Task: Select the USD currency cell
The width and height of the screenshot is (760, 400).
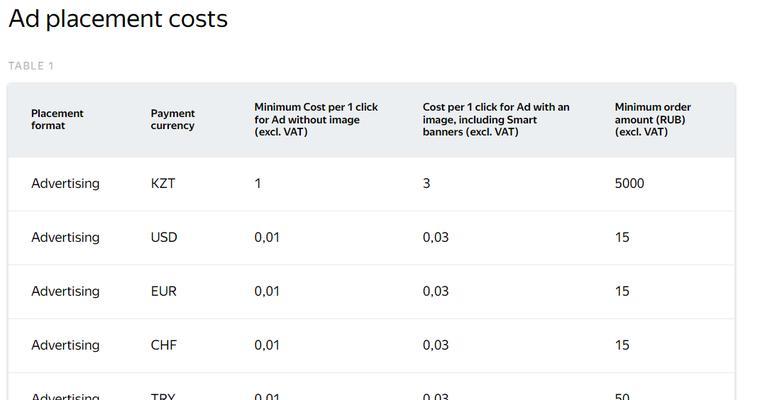Action: click(164, 237)
